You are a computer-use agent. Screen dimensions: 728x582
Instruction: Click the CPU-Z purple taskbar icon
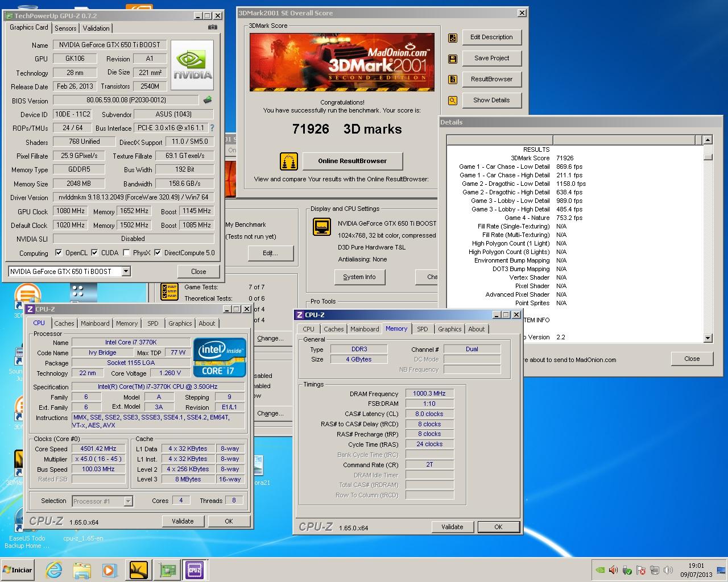[x=195, y=569]
